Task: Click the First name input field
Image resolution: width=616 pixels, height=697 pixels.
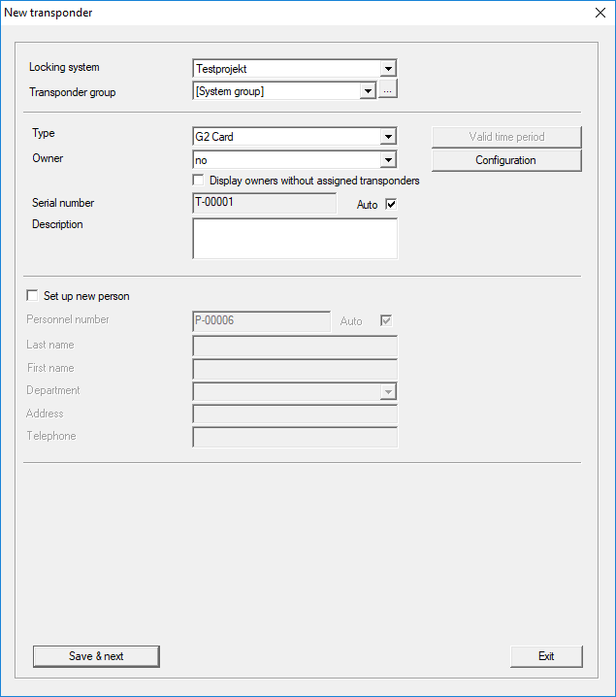Action: [x=295, y=369]
